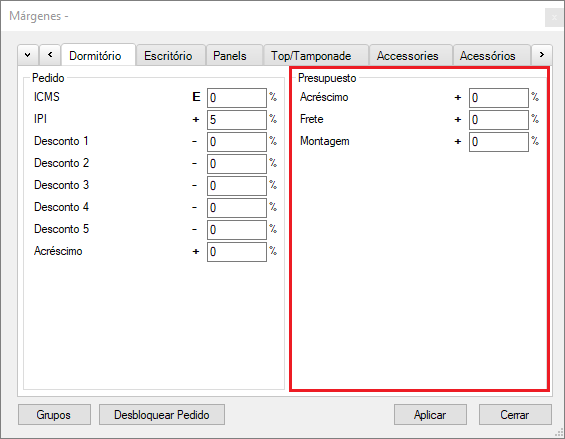Viewport: 565px width, 439px height.
Task: Select the Desconto 1 input field
Action: click(237, 142)
